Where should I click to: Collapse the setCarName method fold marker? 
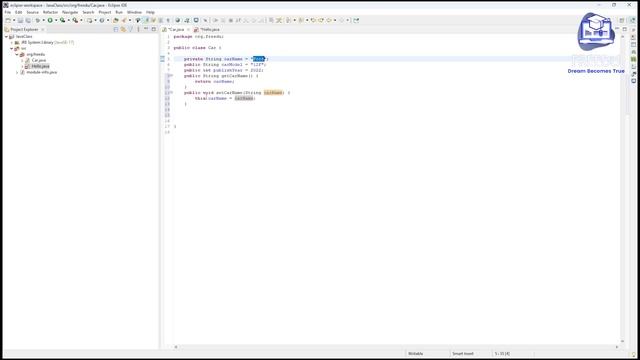(x=171, y=92)
